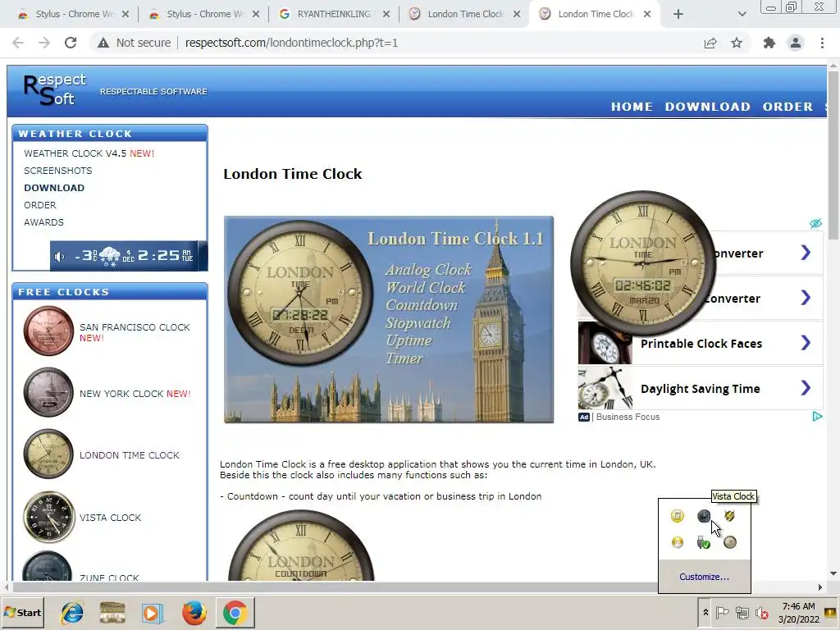This screenshot has height=630, width=840.
Task: Open SCREENSHOTS sidebar link
Action: pos(58,171)
